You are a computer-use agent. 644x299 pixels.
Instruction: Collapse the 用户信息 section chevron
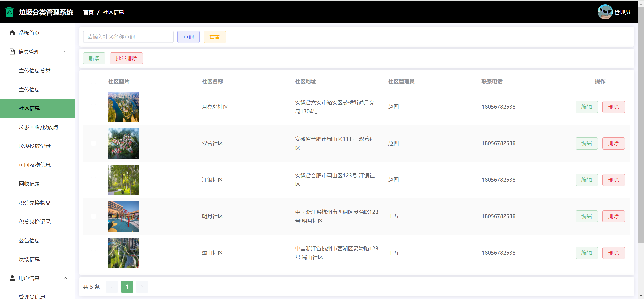pyautogui.click(x=65, y=278)
